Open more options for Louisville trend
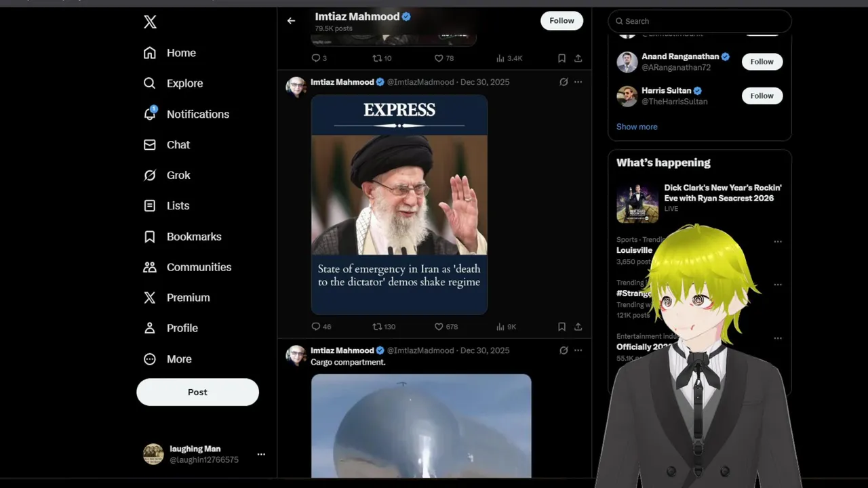868x488 pixels. (778, 241)
